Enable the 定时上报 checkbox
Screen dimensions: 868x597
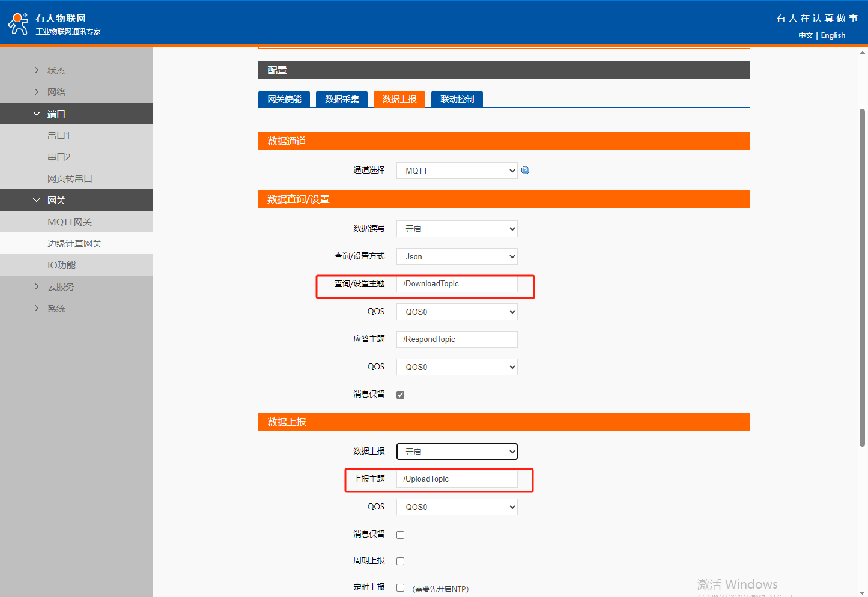[401, 588]
